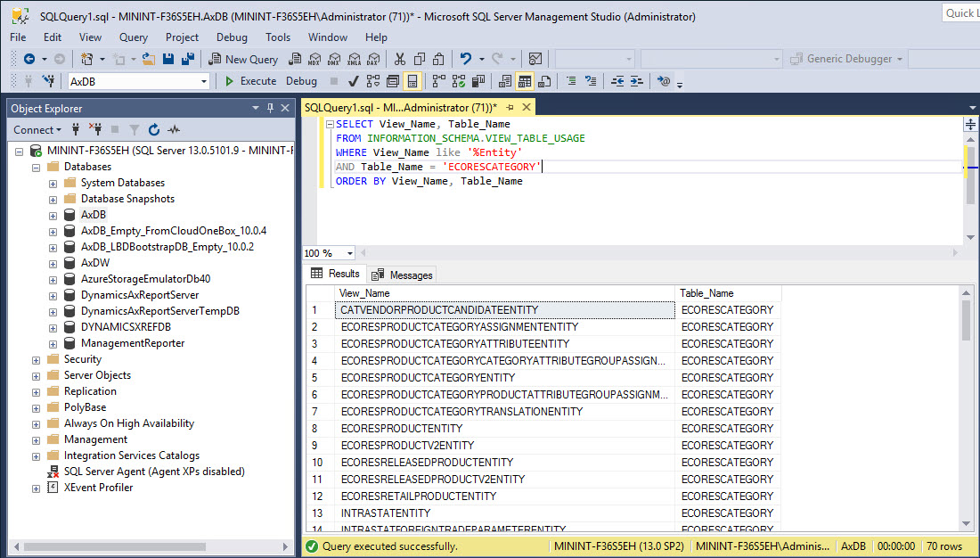Click the Copy icon in toolbar
This screenshot has width=980, height=558.
tap(420, 60)
